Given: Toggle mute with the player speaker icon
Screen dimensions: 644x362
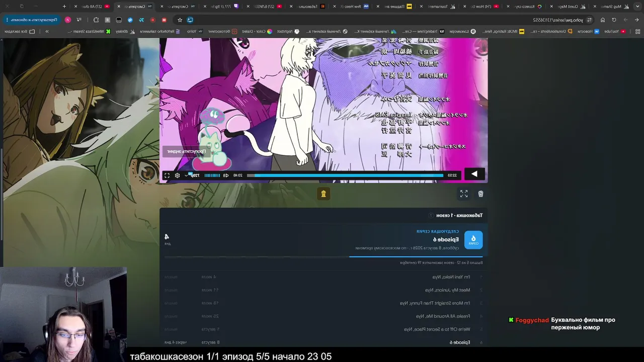Looking at the screenshot, I should (226, 175).
